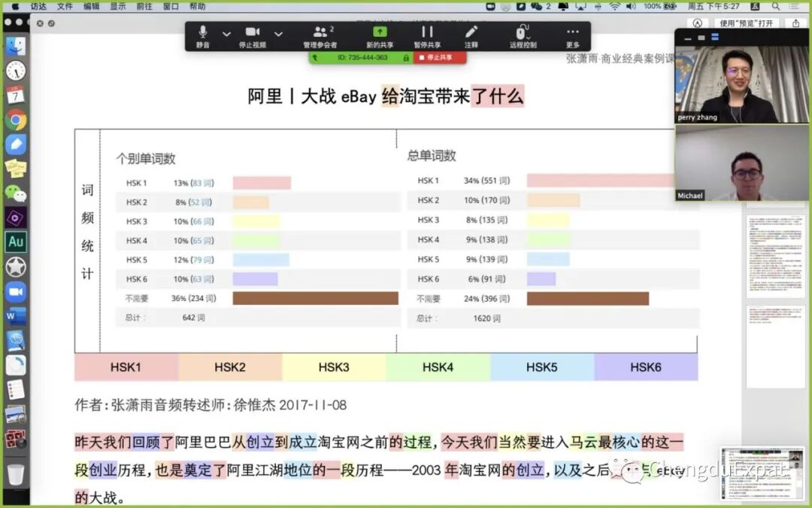This screenshot has width=812, height=508.
Task: Minimize the Zoom video panel
Action: tap(688, 38)
